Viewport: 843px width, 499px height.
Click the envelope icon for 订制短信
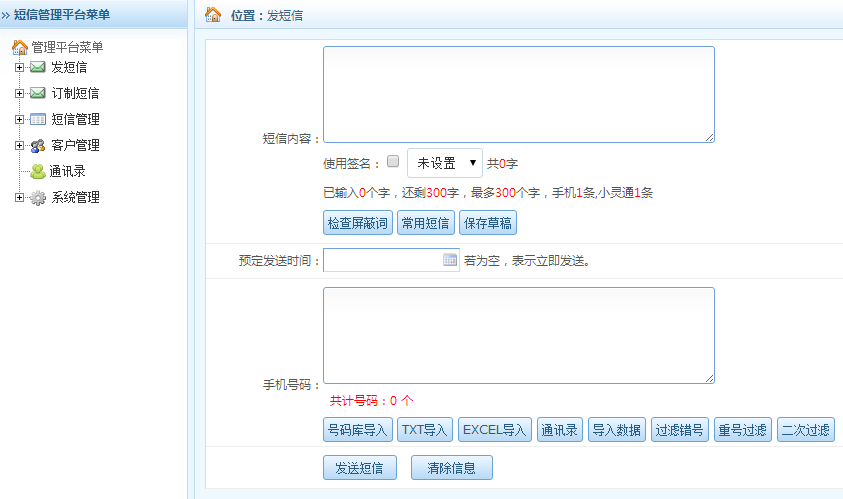pyautogui.click(x=38, y=93)
